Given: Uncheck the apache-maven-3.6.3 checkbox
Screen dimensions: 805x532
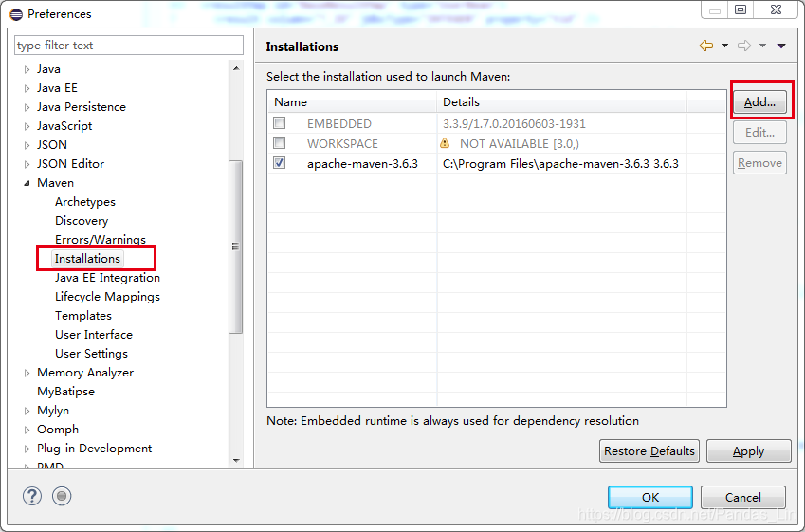Looking at the screenshot, I should click(280, 163).
